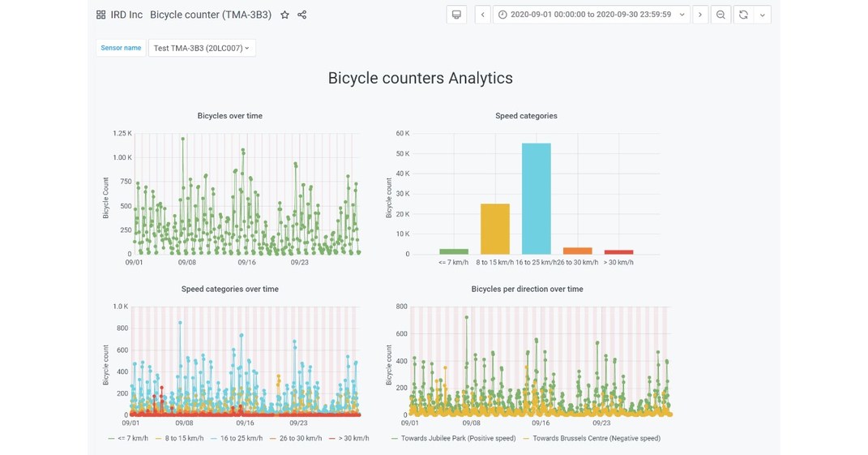Click the orange 26 to 30 km/h bar

coord(577,251)
